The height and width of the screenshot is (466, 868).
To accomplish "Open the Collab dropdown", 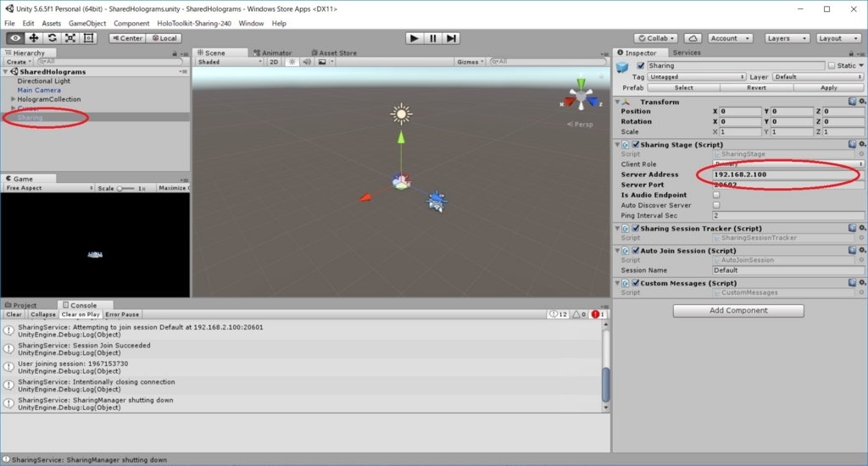I will [656, 38].
